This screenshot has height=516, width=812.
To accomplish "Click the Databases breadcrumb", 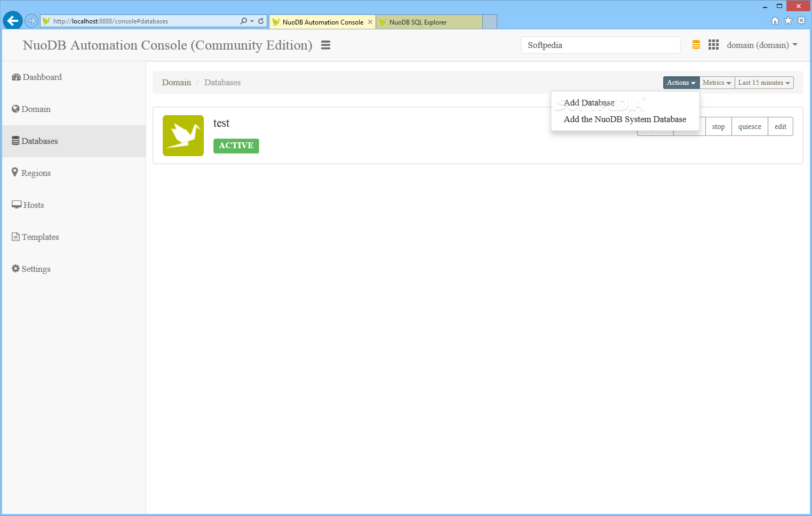I will click(222, 83).
